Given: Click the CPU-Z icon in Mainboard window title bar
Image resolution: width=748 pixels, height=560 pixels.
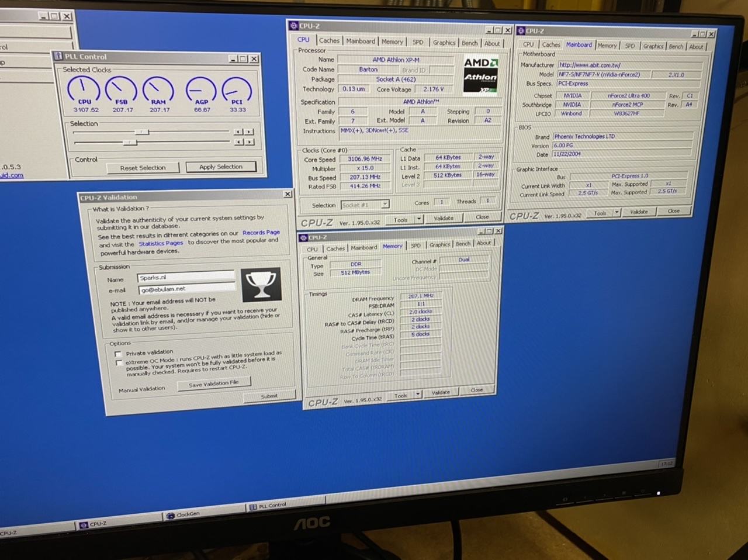Looking at the screenshot, I should (521, 31).
